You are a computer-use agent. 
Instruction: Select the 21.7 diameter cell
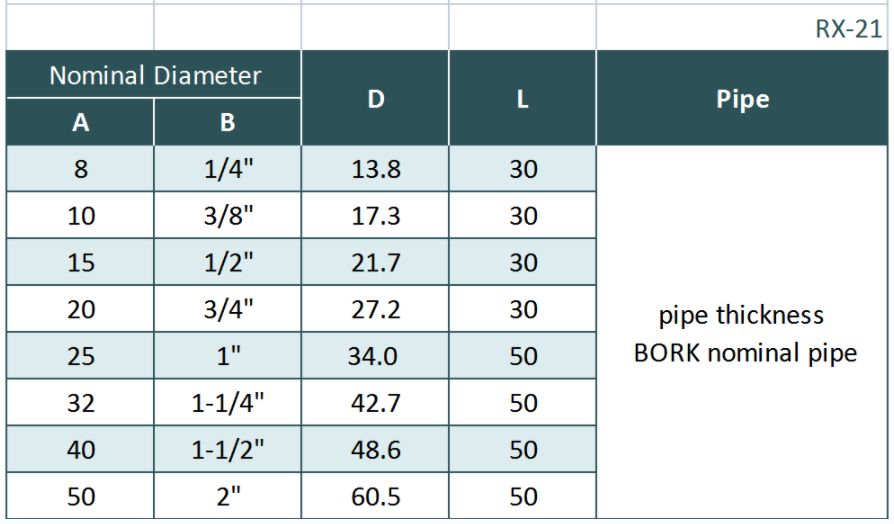[375, 263]
